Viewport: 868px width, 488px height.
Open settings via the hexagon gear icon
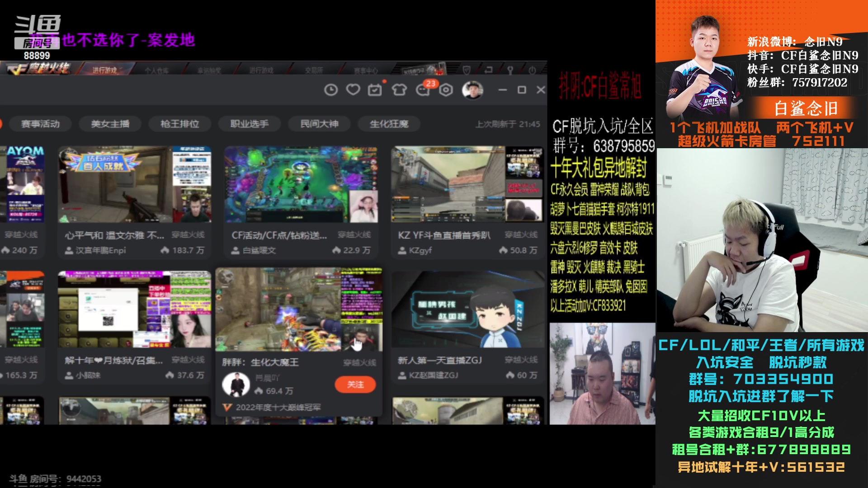pyautogui.click(x=445, y=89)
